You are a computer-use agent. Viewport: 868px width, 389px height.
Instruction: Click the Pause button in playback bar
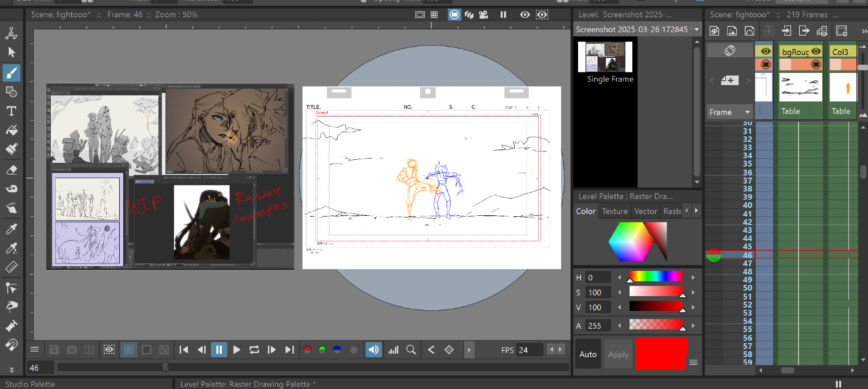pos(219,350)
